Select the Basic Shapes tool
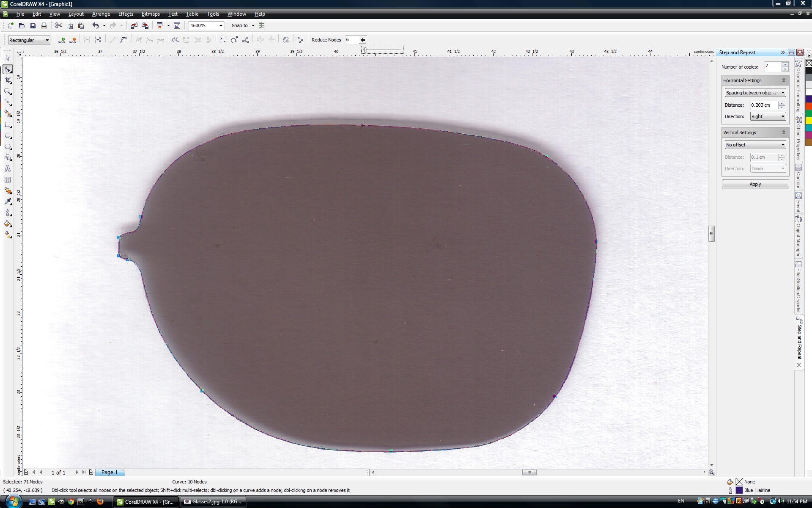 coord(8,157)
